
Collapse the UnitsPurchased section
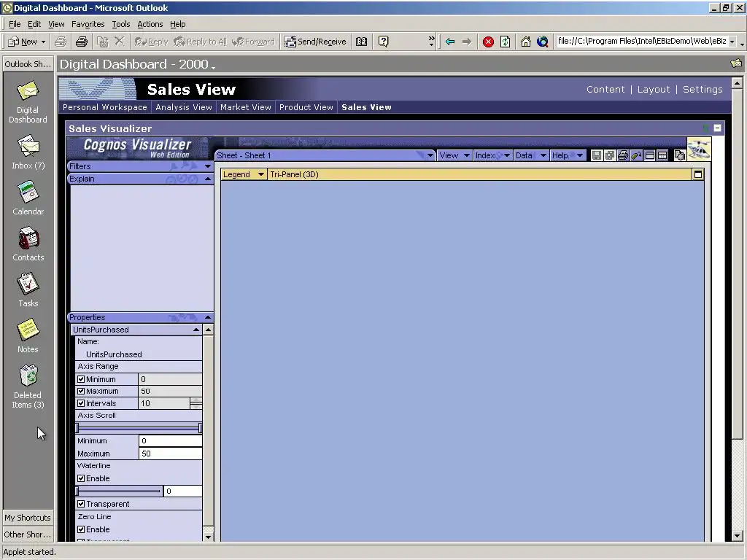pyautogui.click(x=196, y=330)
